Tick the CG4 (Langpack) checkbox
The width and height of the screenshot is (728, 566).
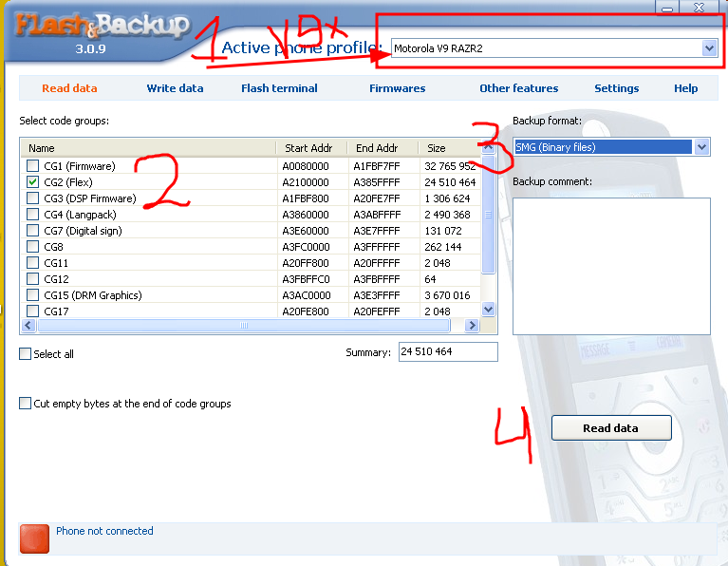(x=32, y=215)
